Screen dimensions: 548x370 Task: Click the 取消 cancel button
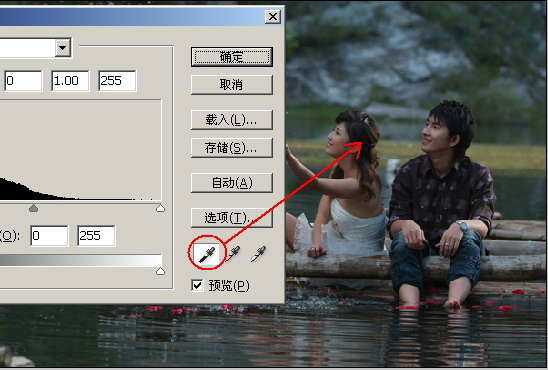pos(232,85)
